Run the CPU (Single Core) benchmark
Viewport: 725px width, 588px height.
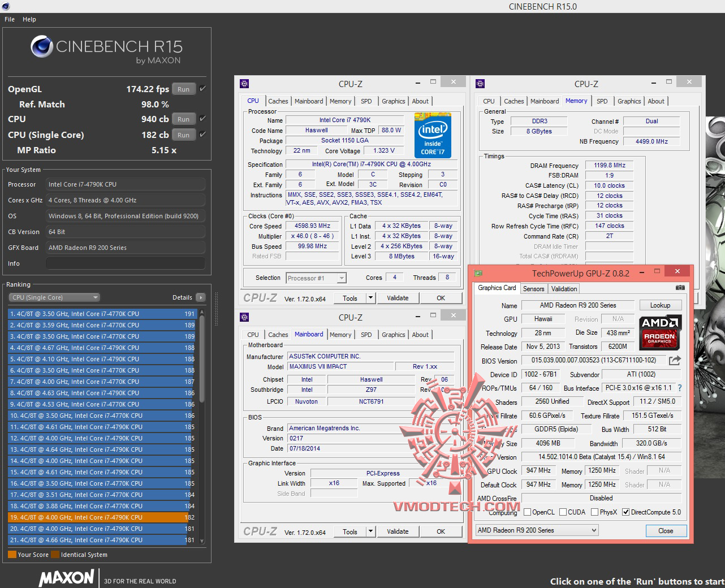184,135
